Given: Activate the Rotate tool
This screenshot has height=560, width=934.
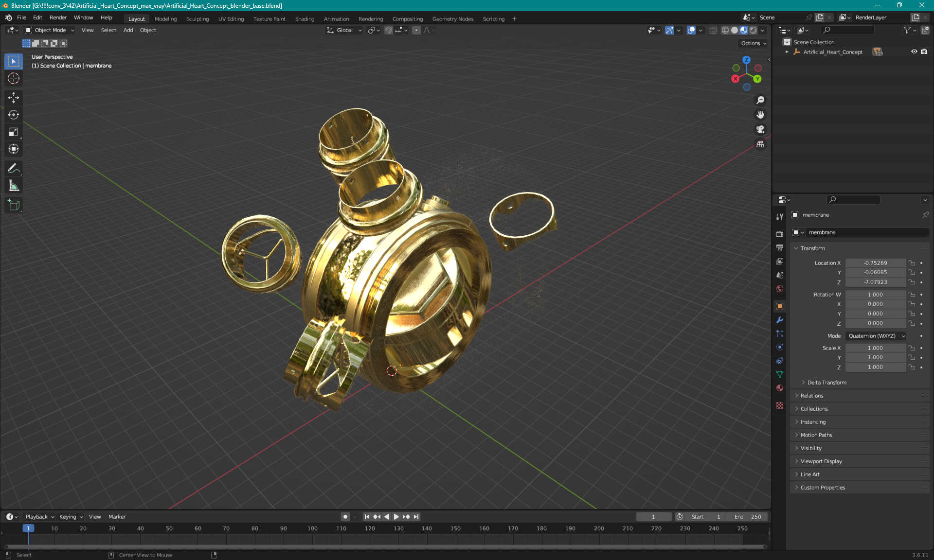Looking at the screenshot, I should [x=14, y=115].
